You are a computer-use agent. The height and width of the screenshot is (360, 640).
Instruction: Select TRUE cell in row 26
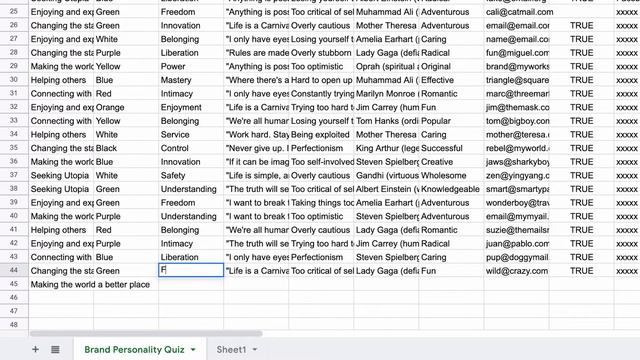[582, 25]
